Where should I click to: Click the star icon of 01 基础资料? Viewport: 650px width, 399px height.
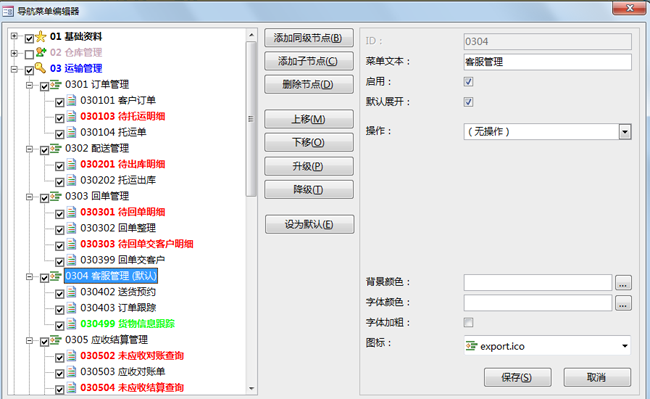click(x=40, y=37)
